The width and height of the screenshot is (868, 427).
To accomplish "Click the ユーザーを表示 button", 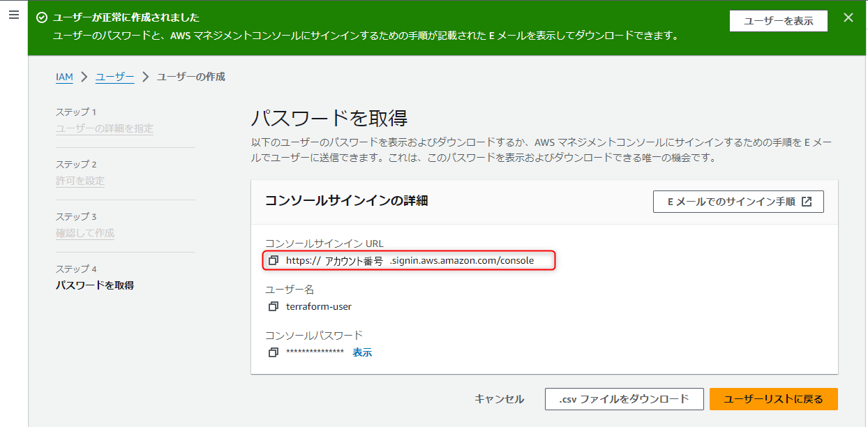I will pos(779,21).
